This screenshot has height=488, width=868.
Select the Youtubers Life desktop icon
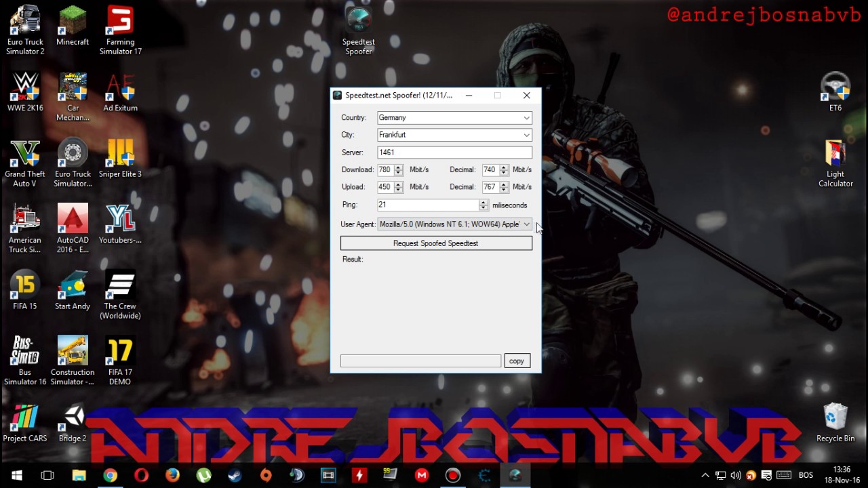[x=120, y=224]
